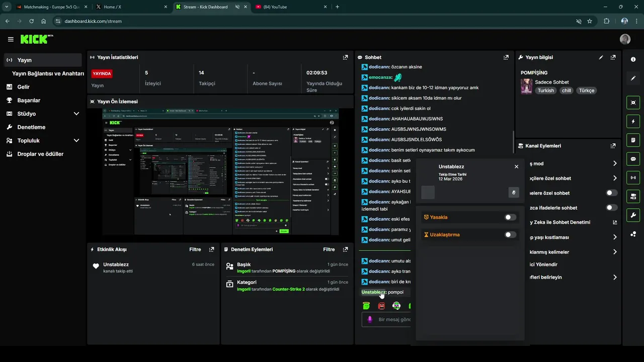Open 'fleri belirleyin' settings chevron
Image resolution: width=644 pixels, height=362 pixels.
615,277
